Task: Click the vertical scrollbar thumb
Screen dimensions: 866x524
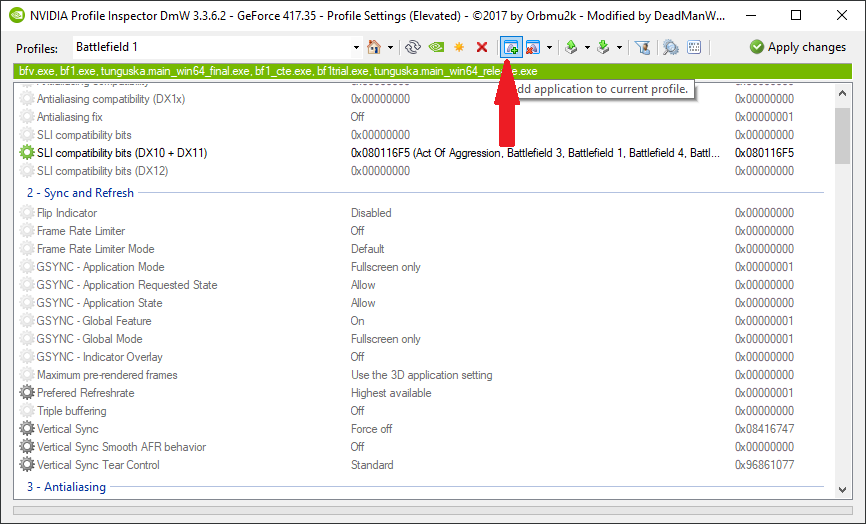Action: (x=842, y=136)
